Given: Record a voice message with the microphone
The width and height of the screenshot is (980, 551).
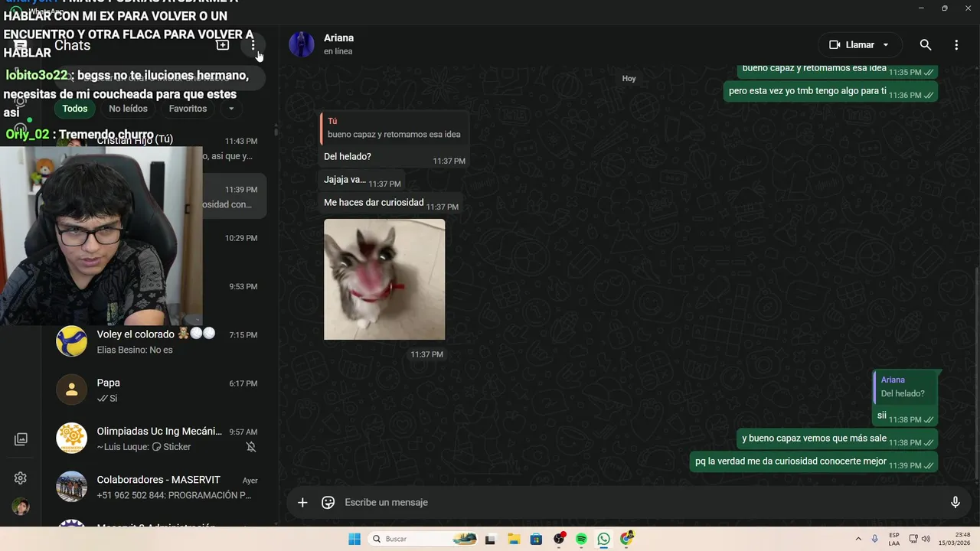Looking at the screenshot, I should pos(955,503).
